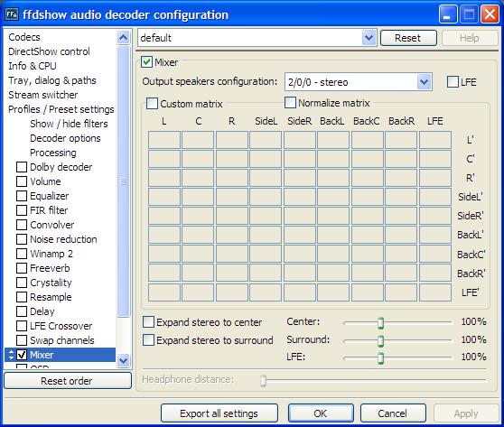Click the Center 100% value label

point(473,321)
